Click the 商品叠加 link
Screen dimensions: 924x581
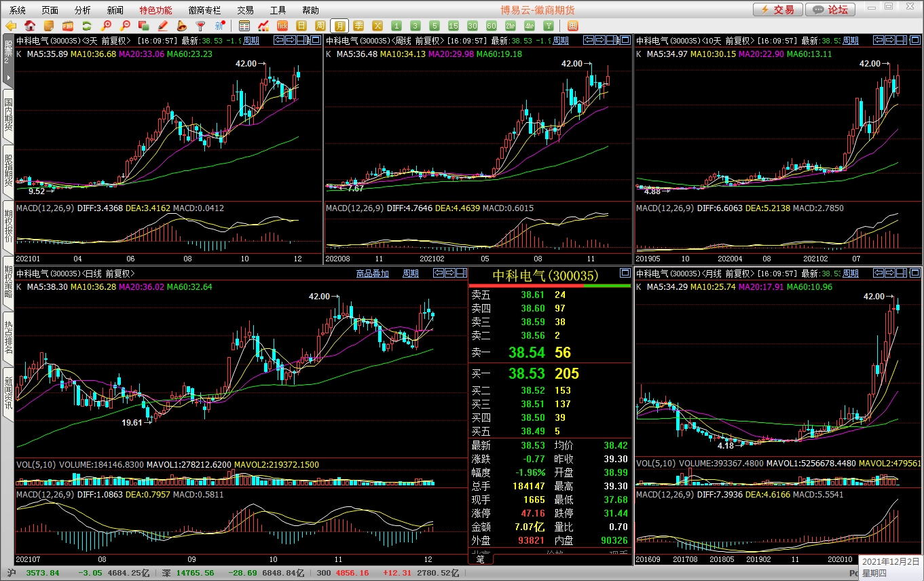click(x=373, y=274)
